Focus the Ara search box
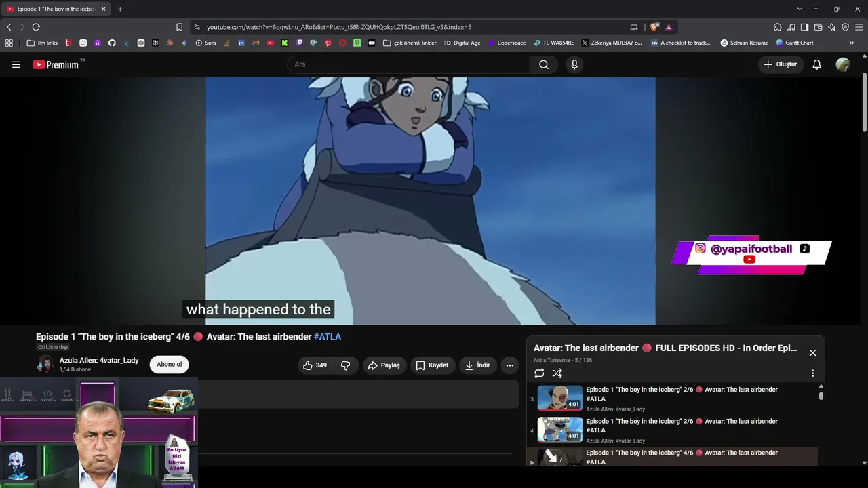 tap(408, 64)
